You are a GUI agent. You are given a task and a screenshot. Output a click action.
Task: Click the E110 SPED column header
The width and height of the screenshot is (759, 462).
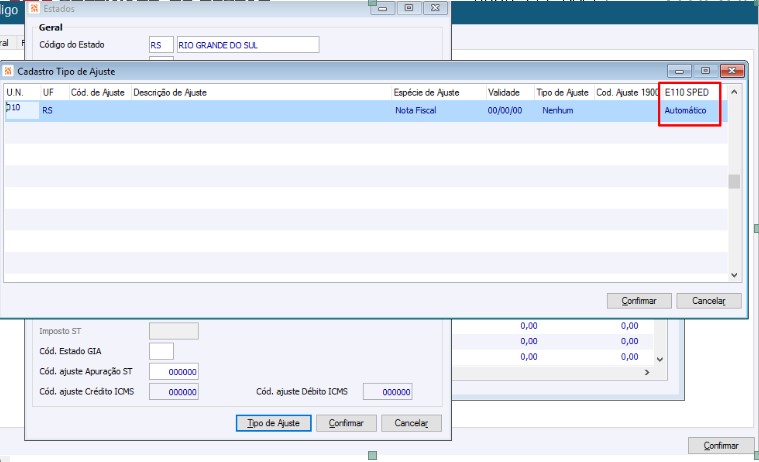point(687,92)
